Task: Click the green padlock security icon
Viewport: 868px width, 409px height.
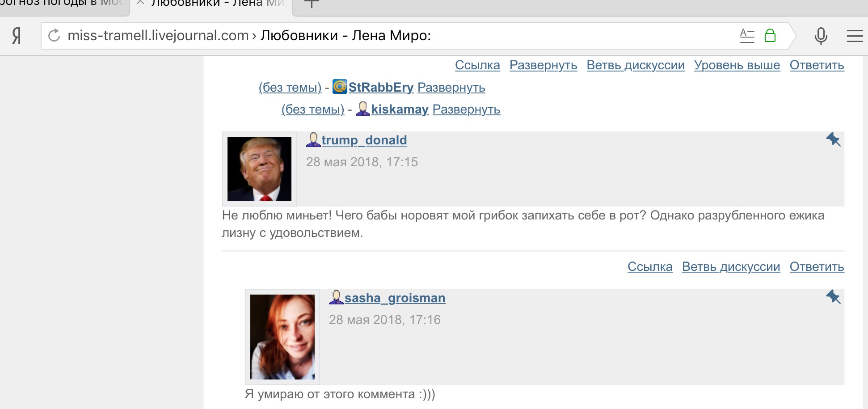Action: click(770, 35)
